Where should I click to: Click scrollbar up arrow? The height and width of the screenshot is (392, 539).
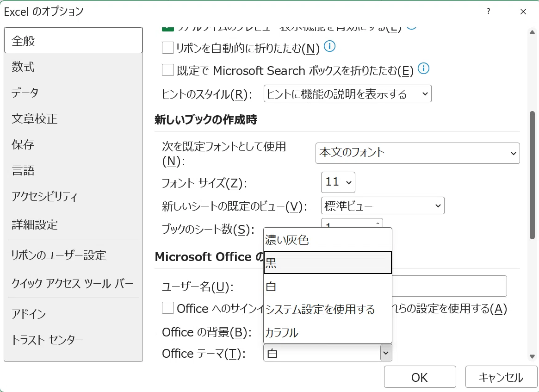532,32
